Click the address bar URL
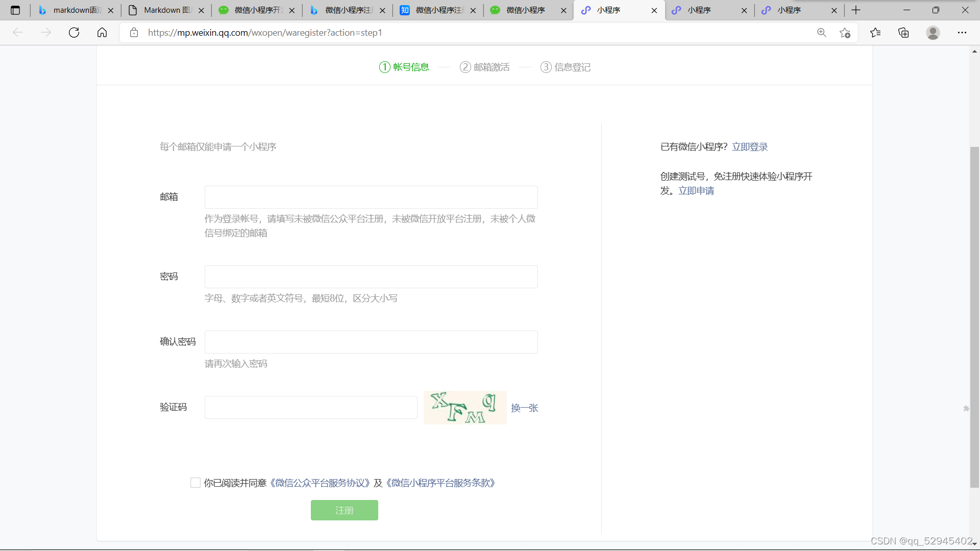 coord(265,33)
